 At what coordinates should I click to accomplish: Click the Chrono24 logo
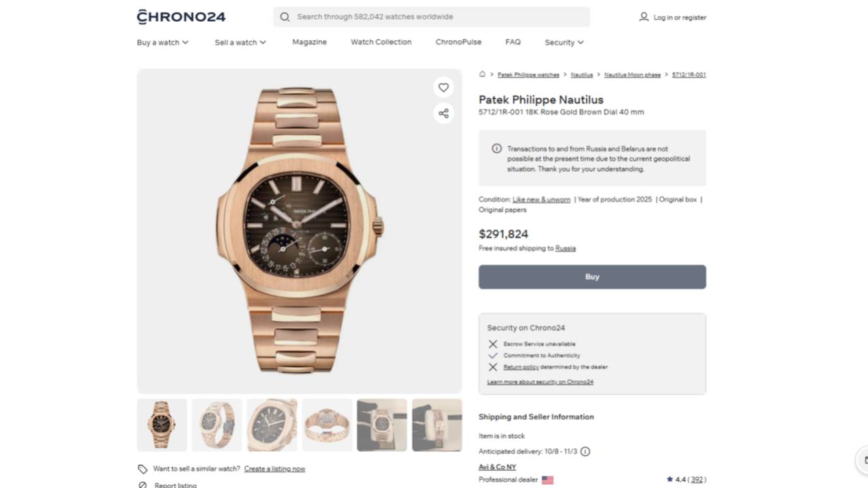click(181, 17)
